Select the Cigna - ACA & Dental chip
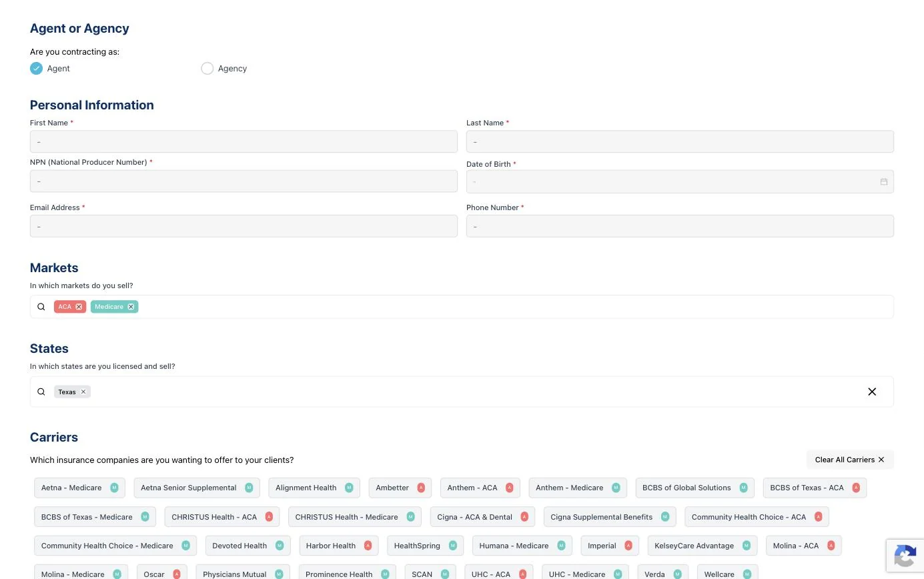This screenshot has height=579, width=924. 482,517
